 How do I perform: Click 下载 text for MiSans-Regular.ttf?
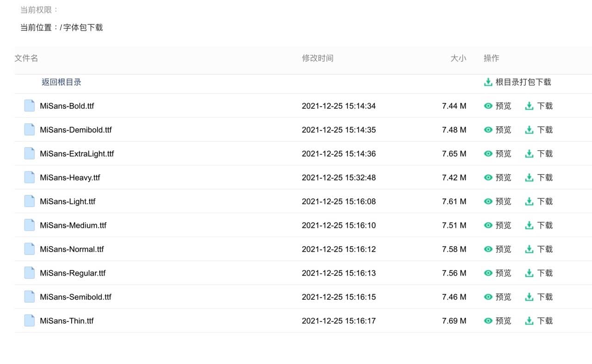click(545, 273)
